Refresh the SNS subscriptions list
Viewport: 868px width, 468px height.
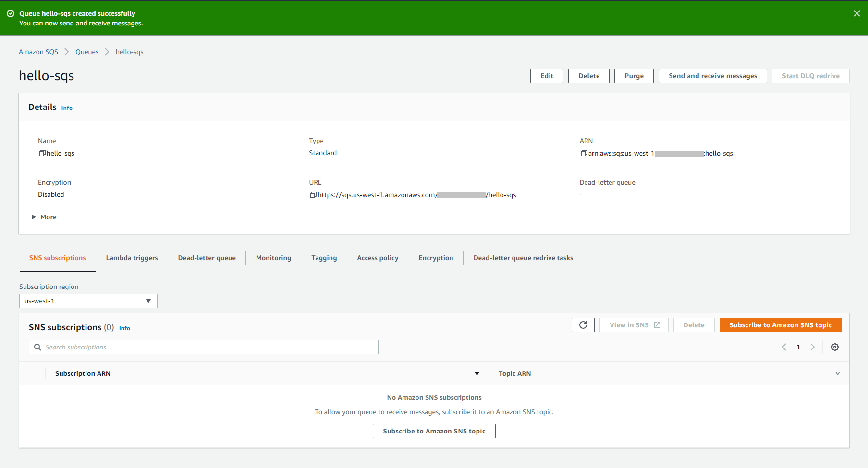tap(583, 325)
